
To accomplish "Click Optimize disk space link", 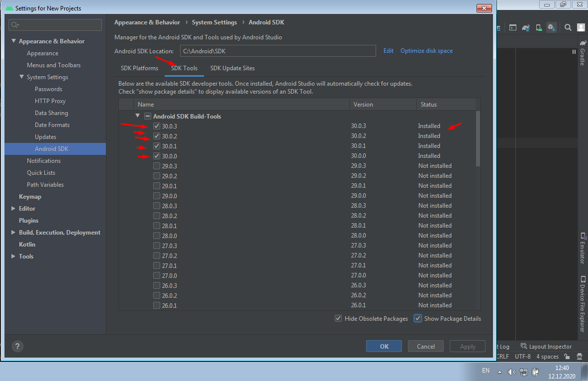I will [426, 51].
